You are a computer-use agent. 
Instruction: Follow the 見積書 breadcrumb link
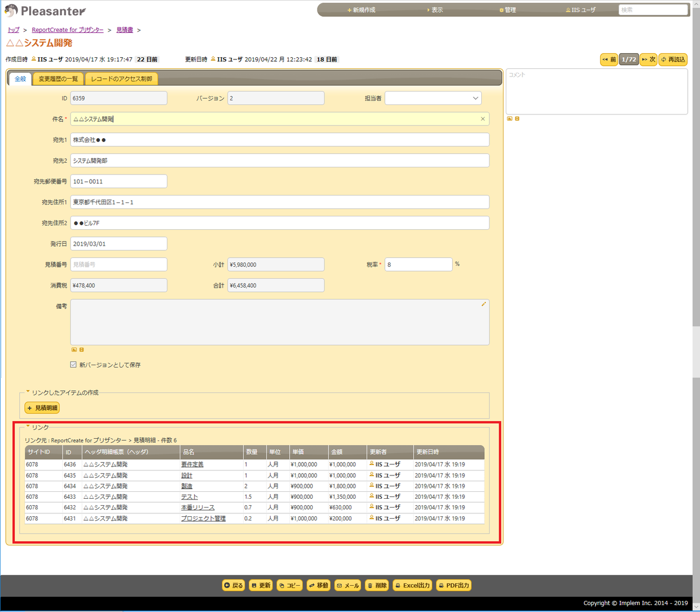[x=124, y=30]
